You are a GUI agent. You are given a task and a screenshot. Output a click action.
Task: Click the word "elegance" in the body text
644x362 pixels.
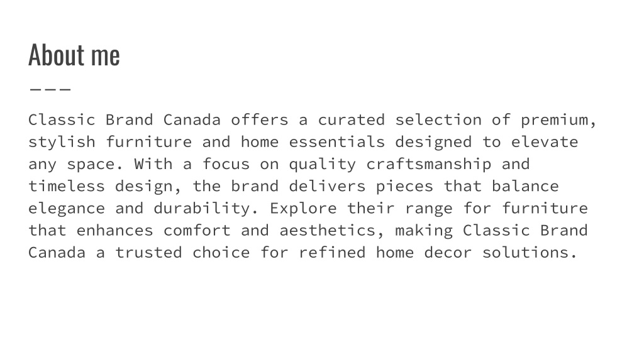pos(67,208)
